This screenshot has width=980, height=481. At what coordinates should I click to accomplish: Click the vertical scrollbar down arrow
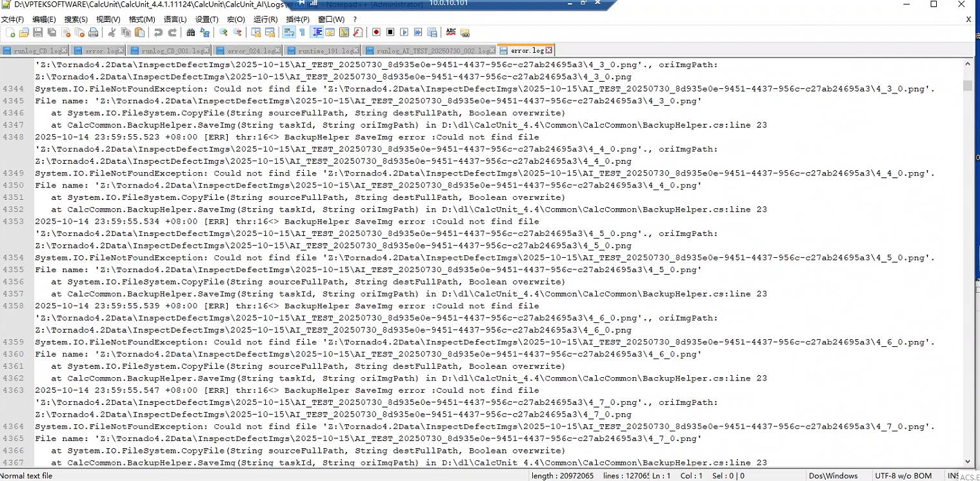click(968, 462)
